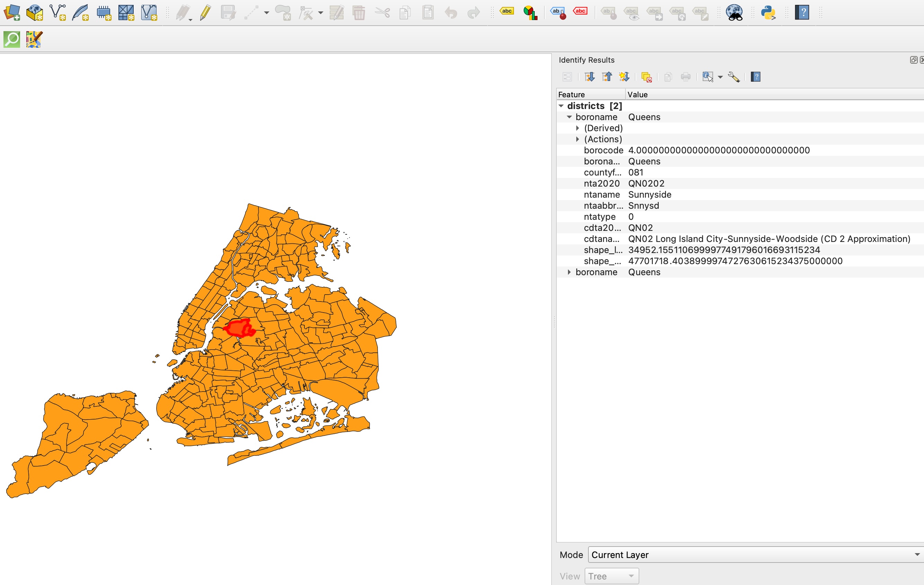This screenshot has height=585, width=924.
Task: Open identify feature selection mode dropdown arrow
Action: pos(720,77)
